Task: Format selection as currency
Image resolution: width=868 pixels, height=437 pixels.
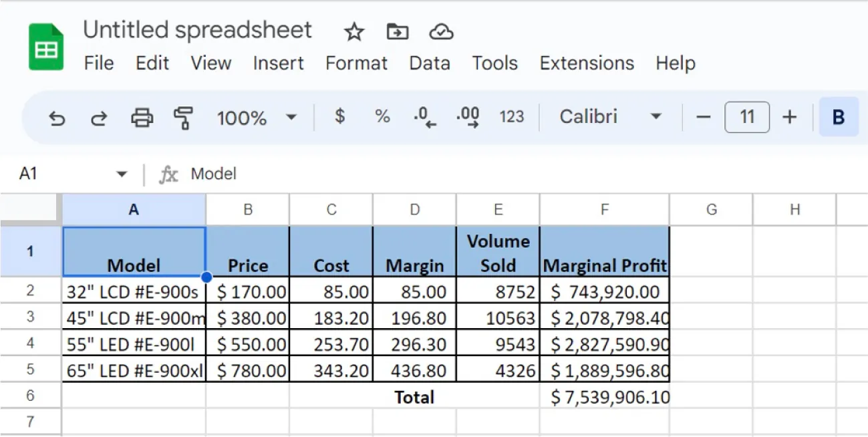Action: 339,117
